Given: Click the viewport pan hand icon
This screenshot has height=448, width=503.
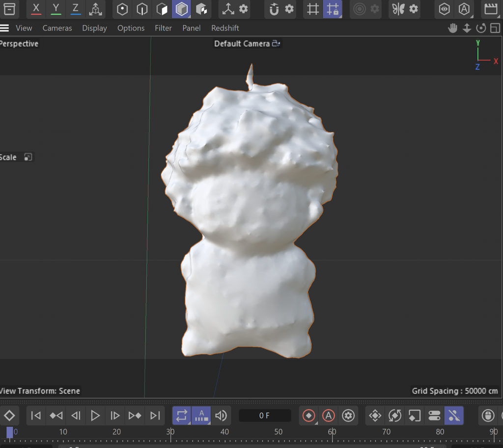Looking at the screenshot, I should pyautogui.click(x=453, y=28).
